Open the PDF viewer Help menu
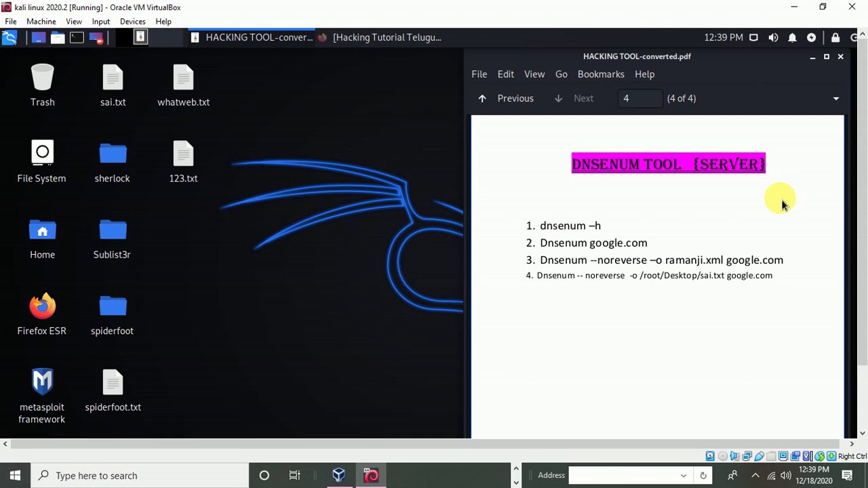868x488 pixels. (x=644, y=74)
